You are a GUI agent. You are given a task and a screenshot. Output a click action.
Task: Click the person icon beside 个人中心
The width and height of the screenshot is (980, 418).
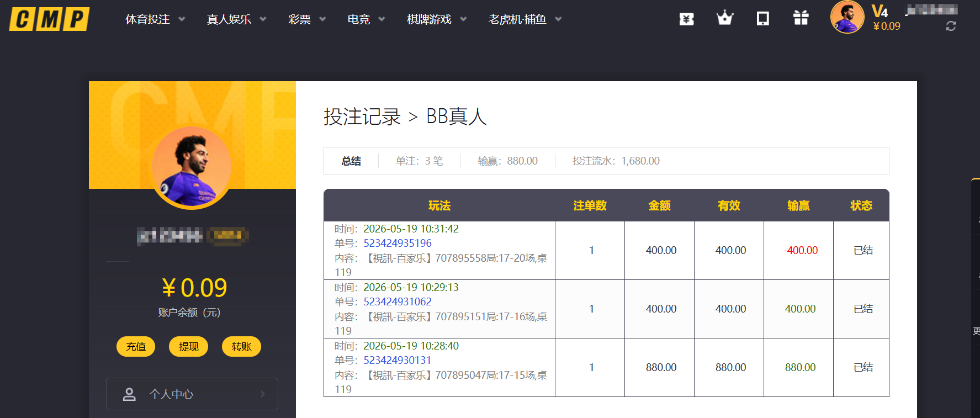click(129, 394)
